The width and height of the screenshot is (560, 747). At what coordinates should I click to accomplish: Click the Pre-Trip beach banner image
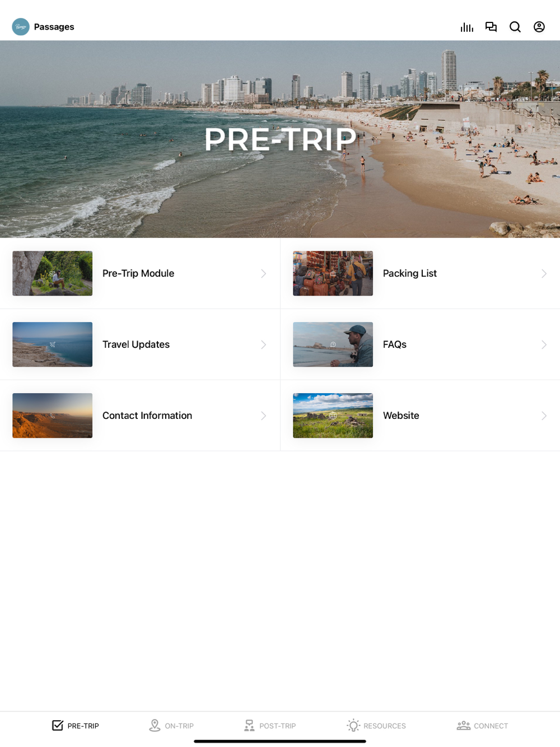pyautogui.click(x=280, y=139)
